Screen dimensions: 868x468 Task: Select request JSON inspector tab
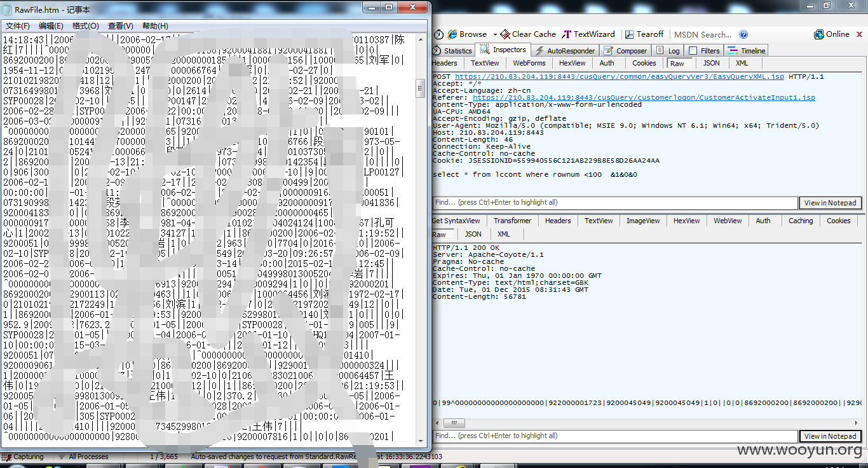point(711,63)
